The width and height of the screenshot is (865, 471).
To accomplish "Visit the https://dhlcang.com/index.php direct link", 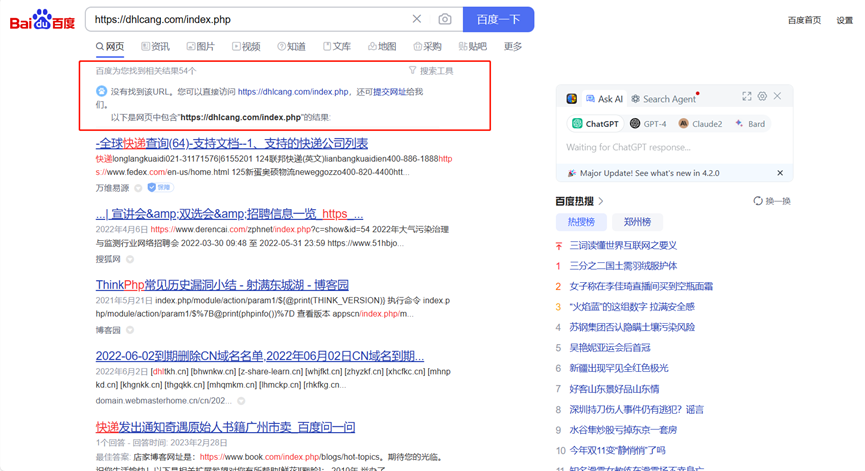I will tap(293, 92).
